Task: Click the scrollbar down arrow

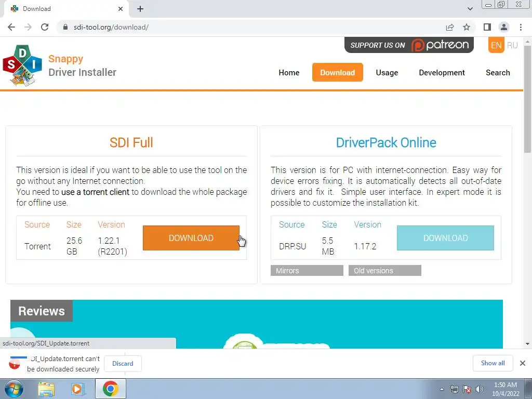Action: (527, 344)
